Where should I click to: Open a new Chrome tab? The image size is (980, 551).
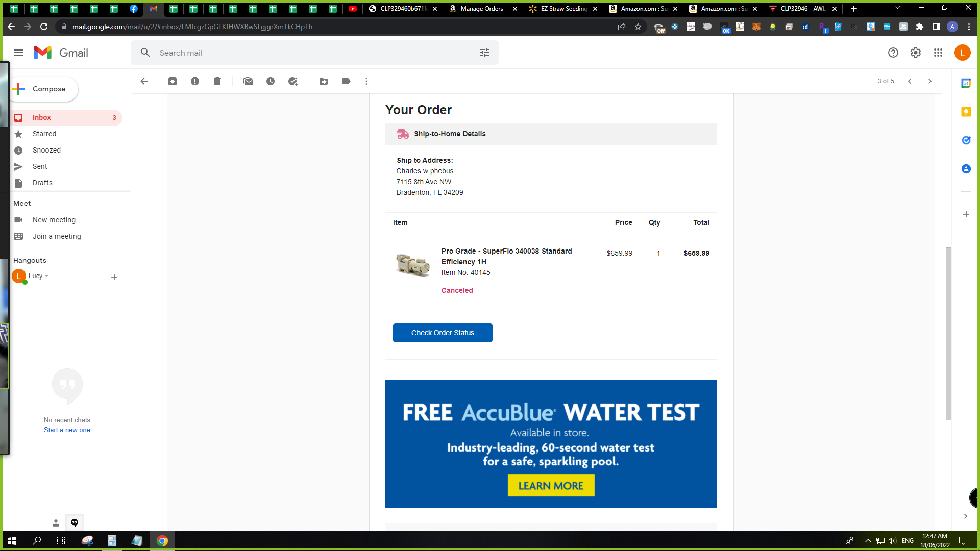(x=854, y=9)
